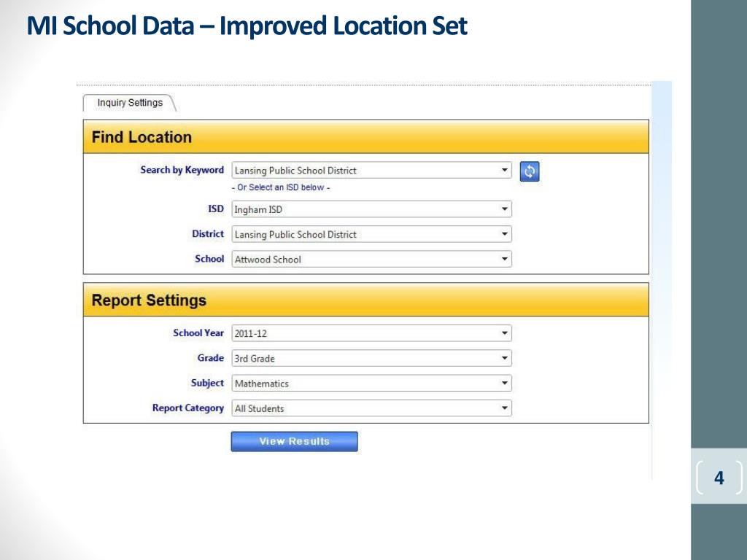Click the Find Location section header
This screenshot has height=560, width=747.
(x=366, y=137)
